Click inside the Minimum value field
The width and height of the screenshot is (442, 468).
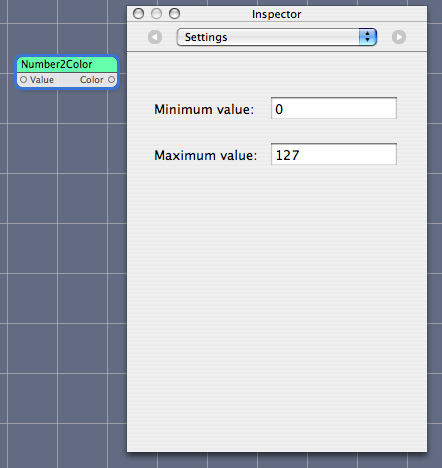[334, 108]
